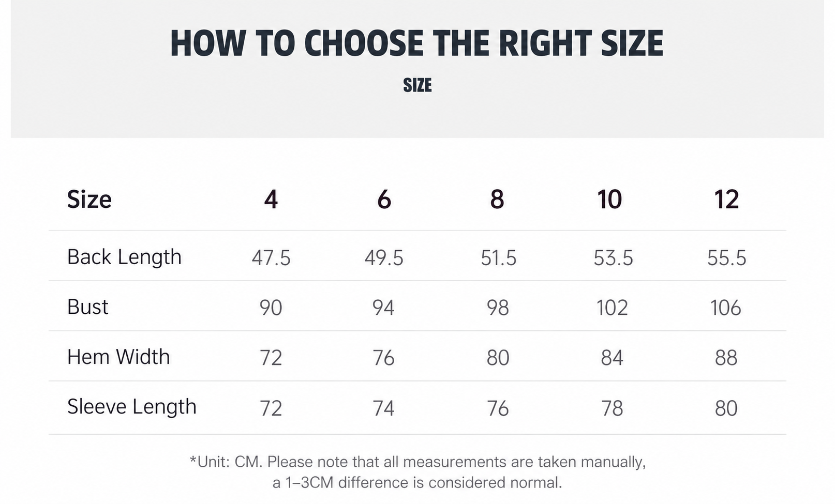The height and width of the screenshot is (504, 835).
Task: Click the Hem Width row label
Action: pyautogui.click(x=118, y=357)
